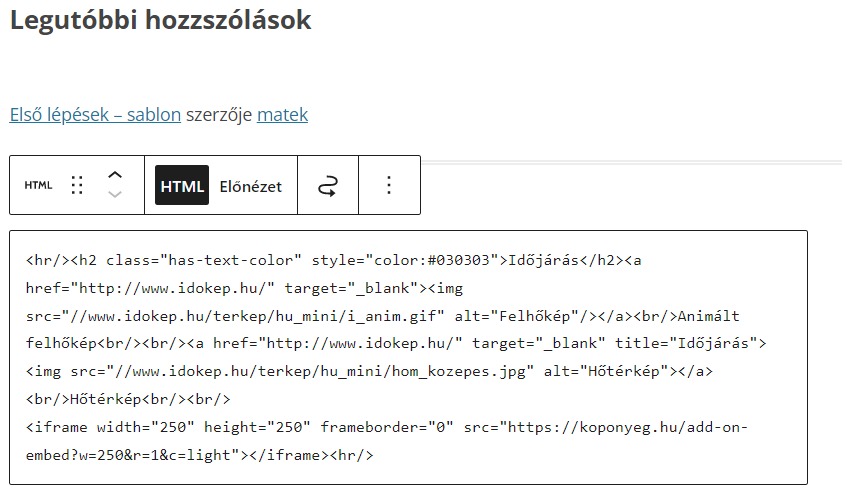Open the block options three-dot menu

pyautogui.click(x=389, y=186)
